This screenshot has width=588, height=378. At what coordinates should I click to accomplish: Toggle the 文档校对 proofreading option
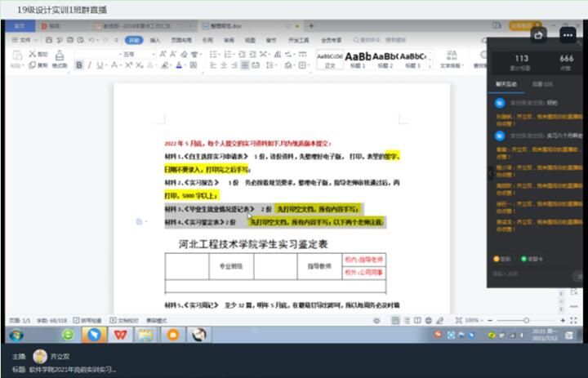pos(117,321)
